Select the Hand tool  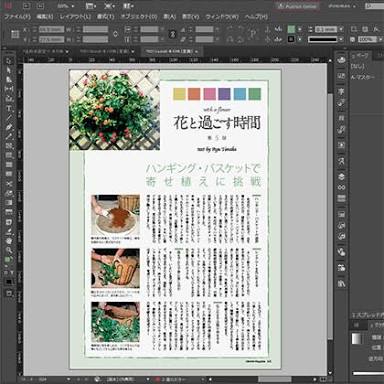[9, 241]
